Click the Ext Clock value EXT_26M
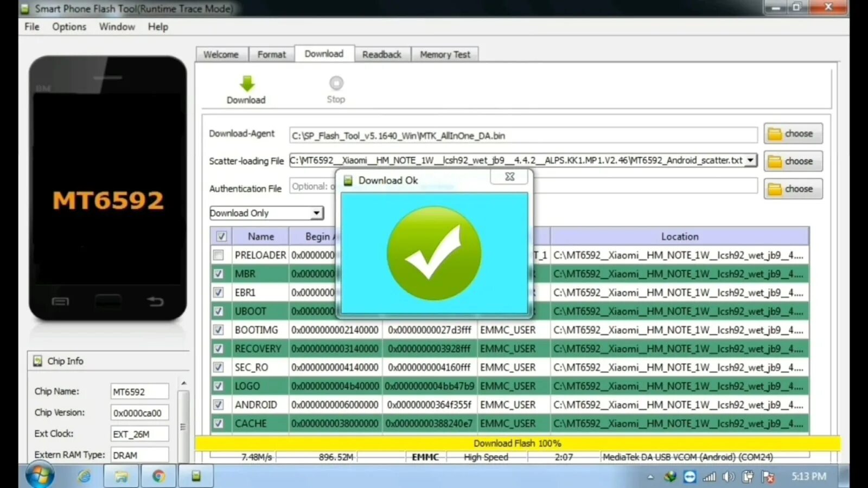The image size is (868, 488). tap(139, 434)
